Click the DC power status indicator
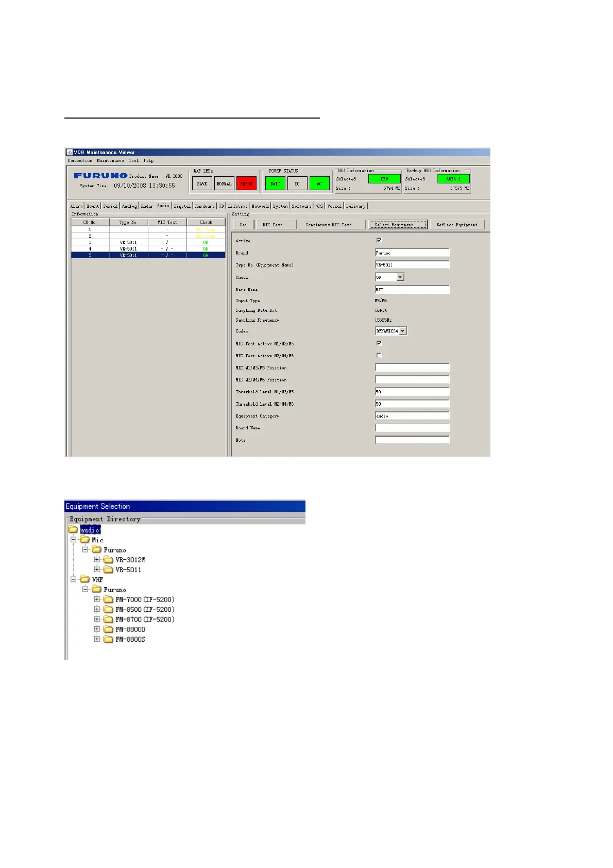 coord(297,183)
